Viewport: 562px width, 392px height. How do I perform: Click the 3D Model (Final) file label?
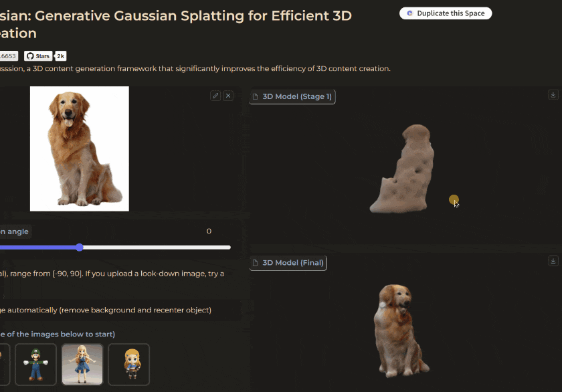(288, 263)
